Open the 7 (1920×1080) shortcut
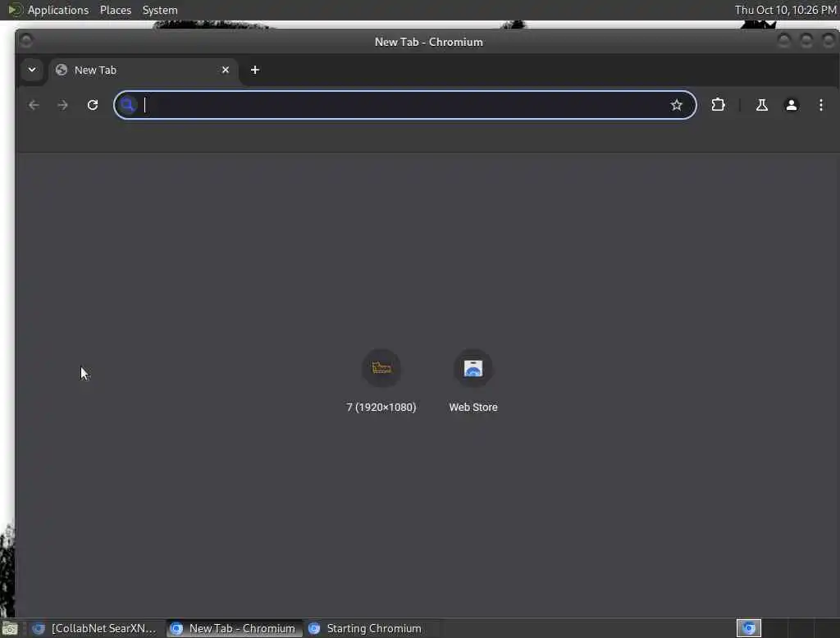The height and width of the screenshot is (638, 840). click(381, 381)
